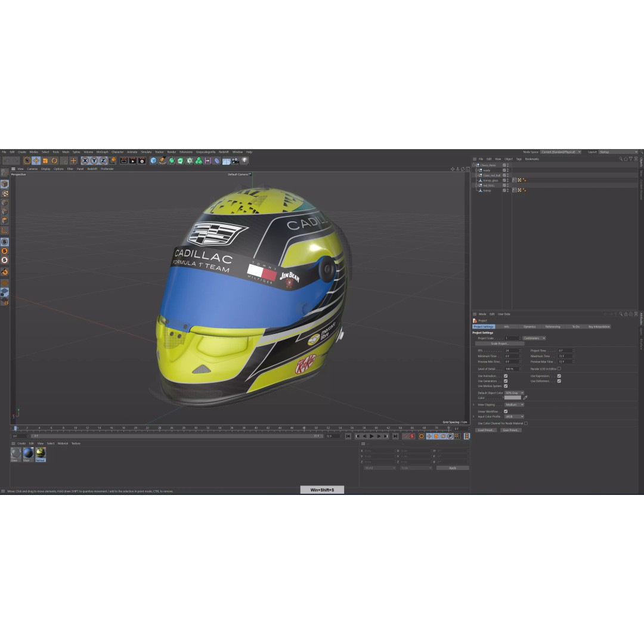Click the Coordinate System cube icon
Image resolution: width=644 pixels, height=644 pixels.
113,160
